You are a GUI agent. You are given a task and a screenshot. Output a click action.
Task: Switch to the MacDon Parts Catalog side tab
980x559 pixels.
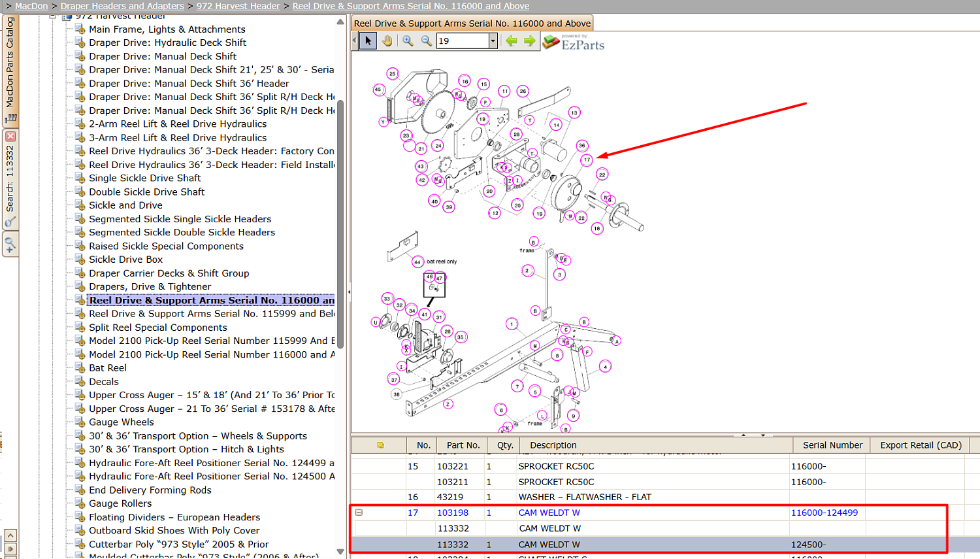tap(10, 70)
